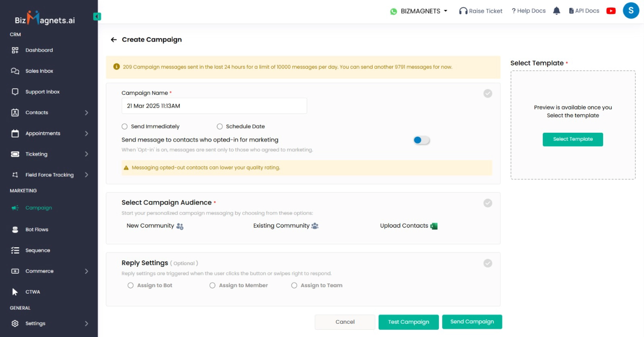644x337 pixels.
Task: Click the Support Inbox icon
Action: point(15,92)
